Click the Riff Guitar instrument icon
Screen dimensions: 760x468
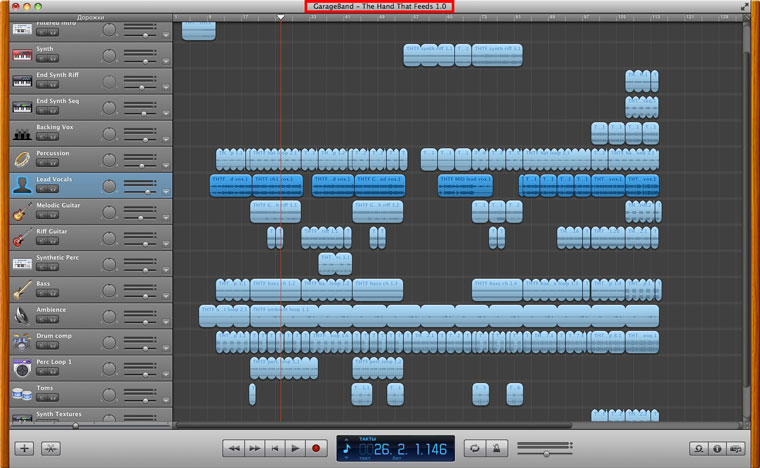(21, 238)
